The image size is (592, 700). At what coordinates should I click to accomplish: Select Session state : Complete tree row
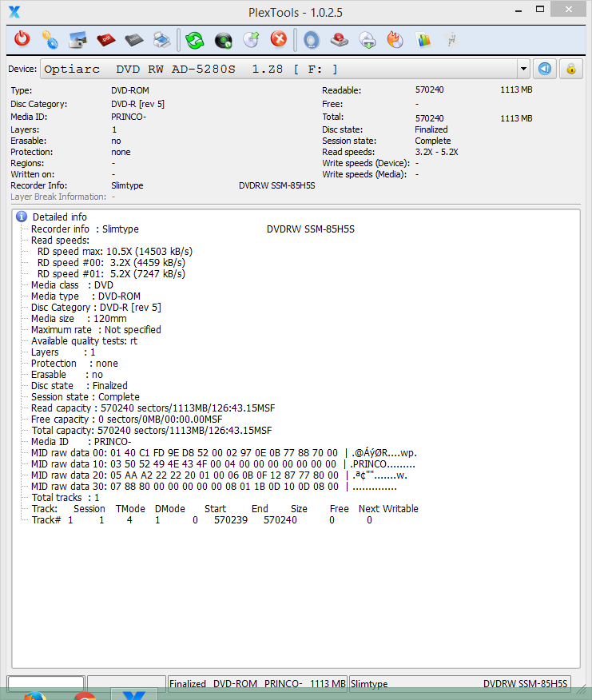pyautogui.click(x=85, y=396)
